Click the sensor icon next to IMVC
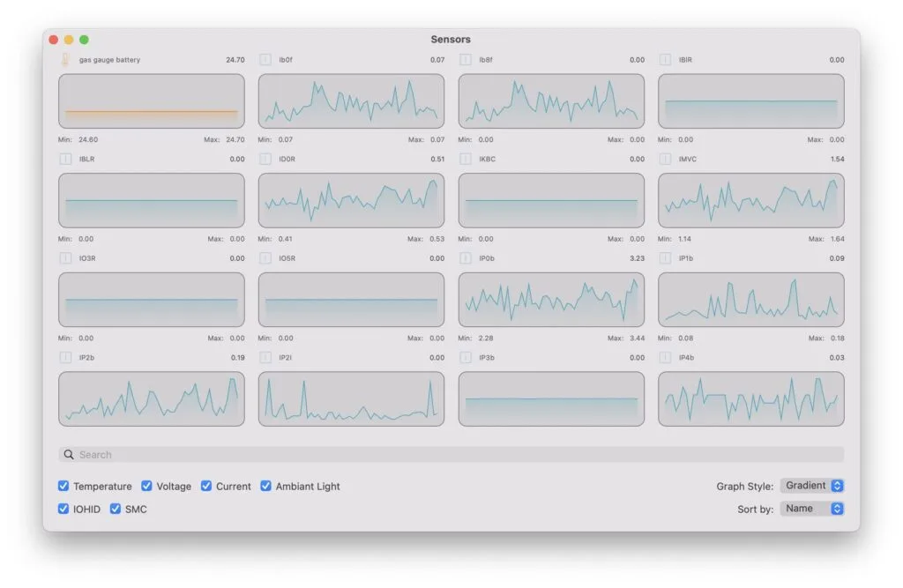Image resolution: width=903 pixels, height=588 pixels. point(665,159)
